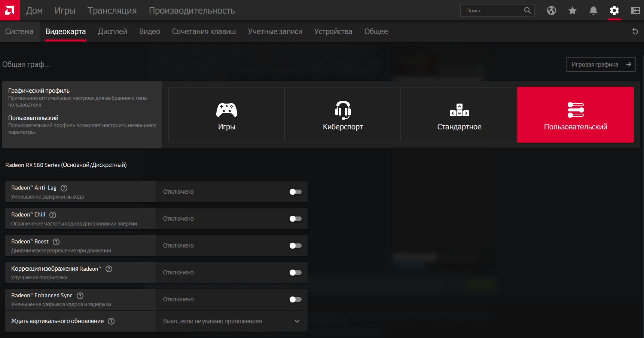644x338 pixels.
Task: Select the Игры gamepad profile
Action: 227,115
